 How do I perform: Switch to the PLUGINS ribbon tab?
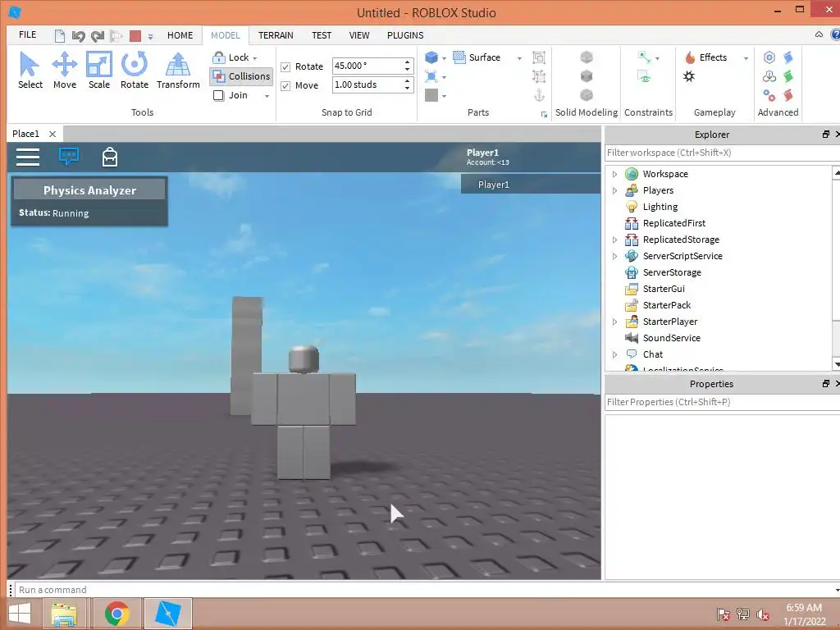click(x=405, y=35)
